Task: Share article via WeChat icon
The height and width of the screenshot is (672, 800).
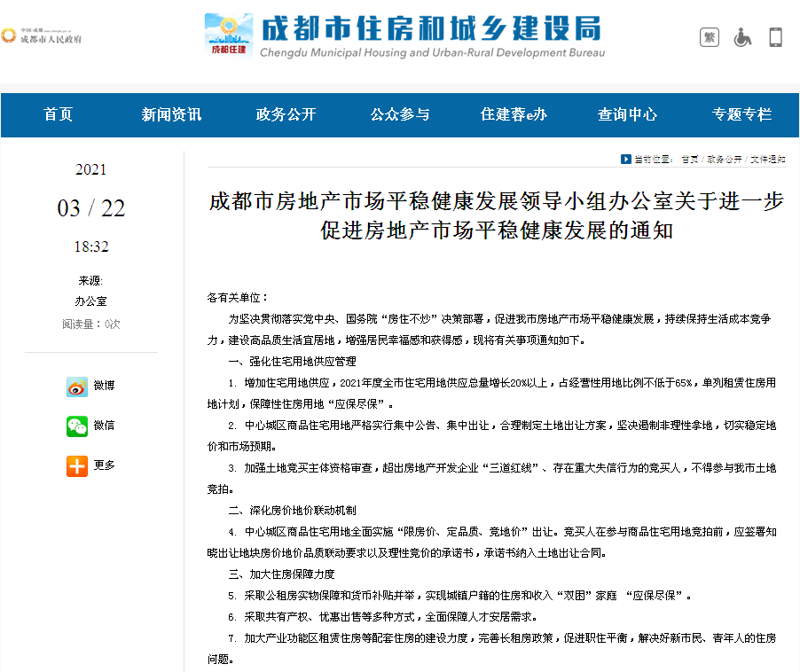Action: pos(77,426)
